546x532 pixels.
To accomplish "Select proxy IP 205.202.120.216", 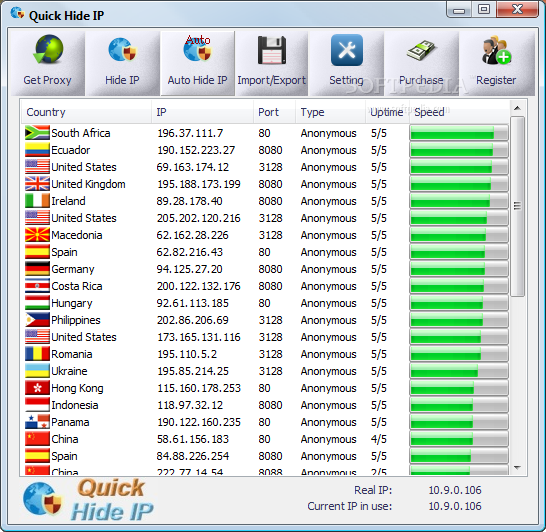I will [x=198, y=218].
